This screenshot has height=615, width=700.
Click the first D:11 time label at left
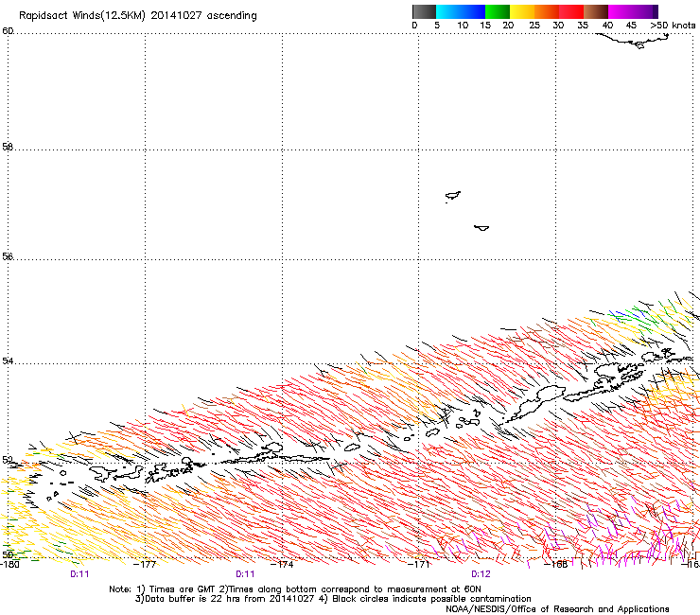[79, 574]
